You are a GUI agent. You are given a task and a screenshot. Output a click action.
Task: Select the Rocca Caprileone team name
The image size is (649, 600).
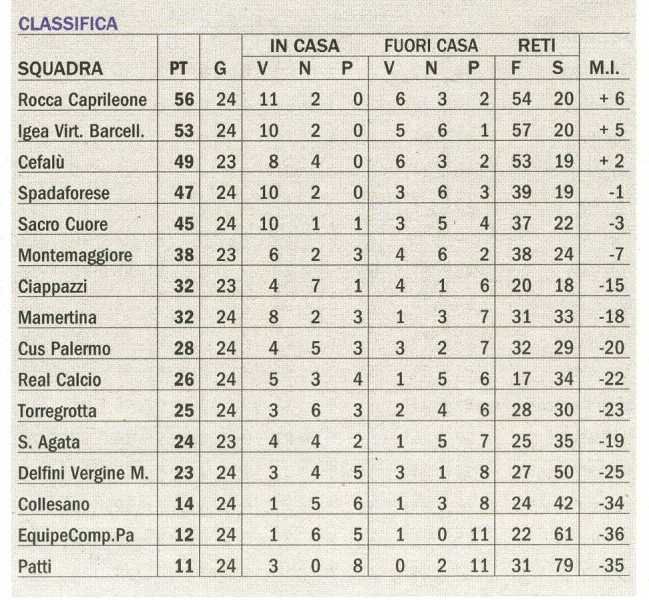point(82,100)
